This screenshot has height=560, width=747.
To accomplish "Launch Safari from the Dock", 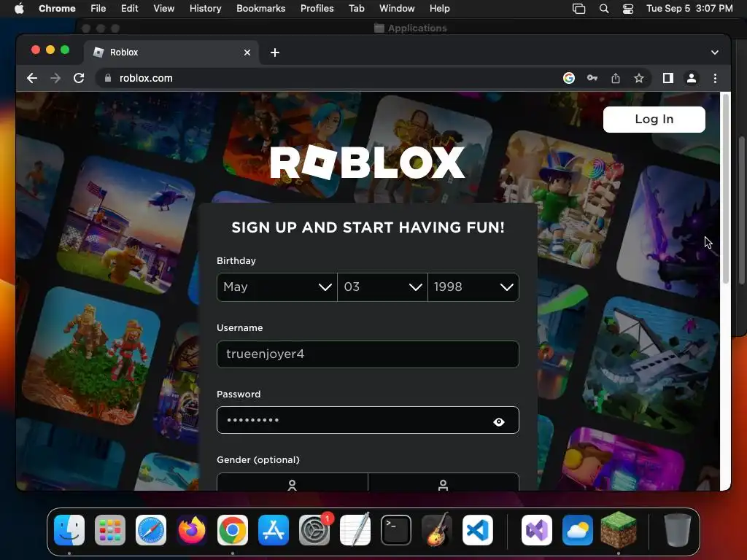I will click(x=151, y=530).
